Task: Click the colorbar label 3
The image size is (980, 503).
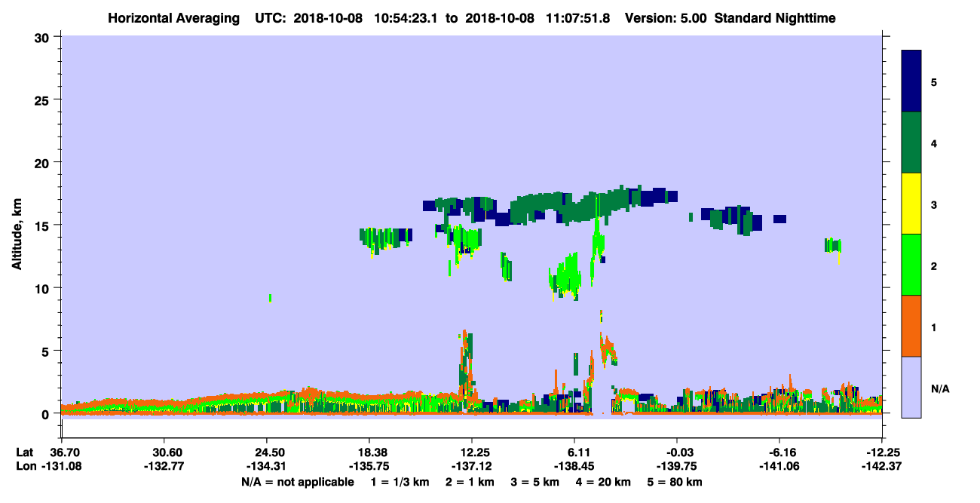Action: tap(934, 204)
